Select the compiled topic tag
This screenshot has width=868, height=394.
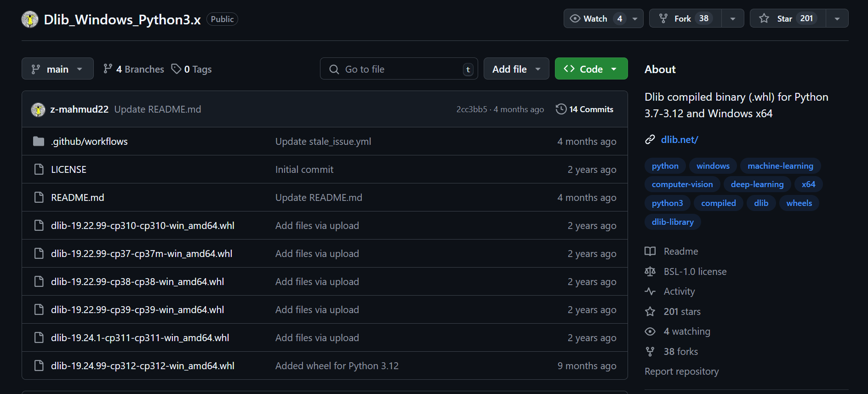point(719,203)
